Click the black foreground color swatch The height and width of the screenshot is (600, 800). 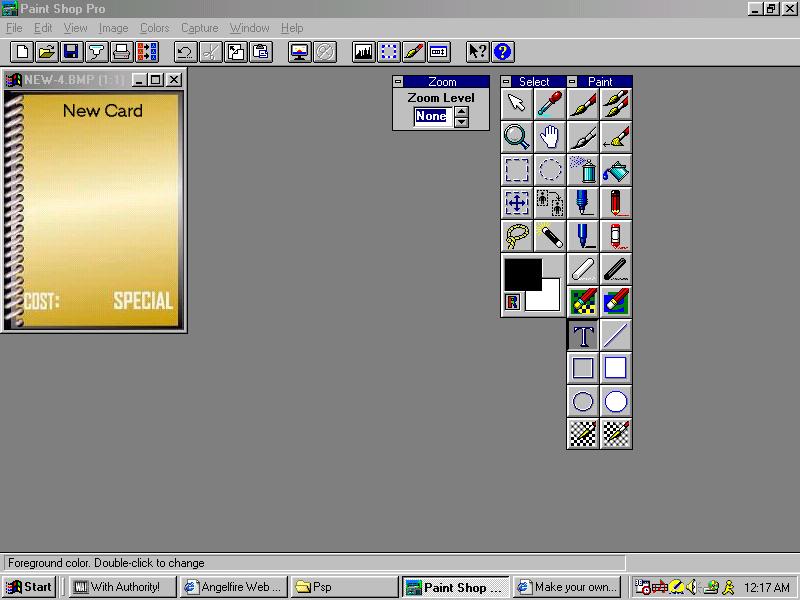[521, 273]
